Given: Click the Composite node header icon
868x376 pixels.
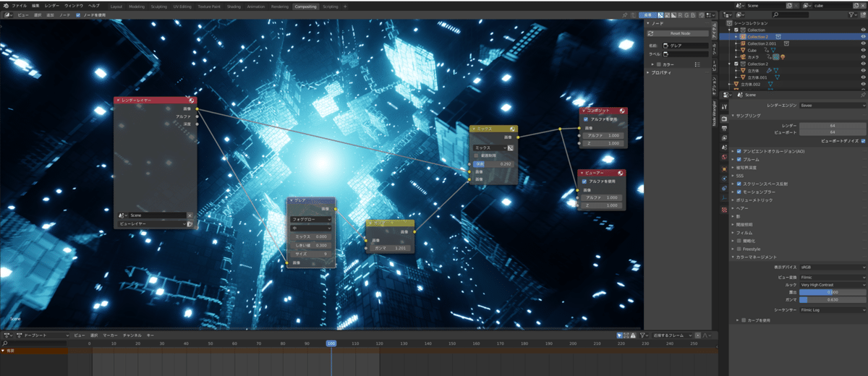Looking at the screenshot, I should click(621, 111).
